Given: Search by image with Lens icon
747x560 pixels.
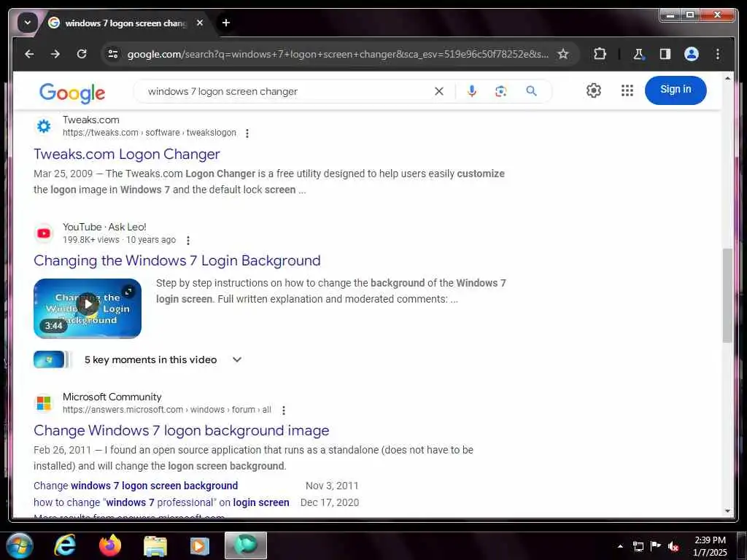Looking at the screenshot, I should point(500,91).
